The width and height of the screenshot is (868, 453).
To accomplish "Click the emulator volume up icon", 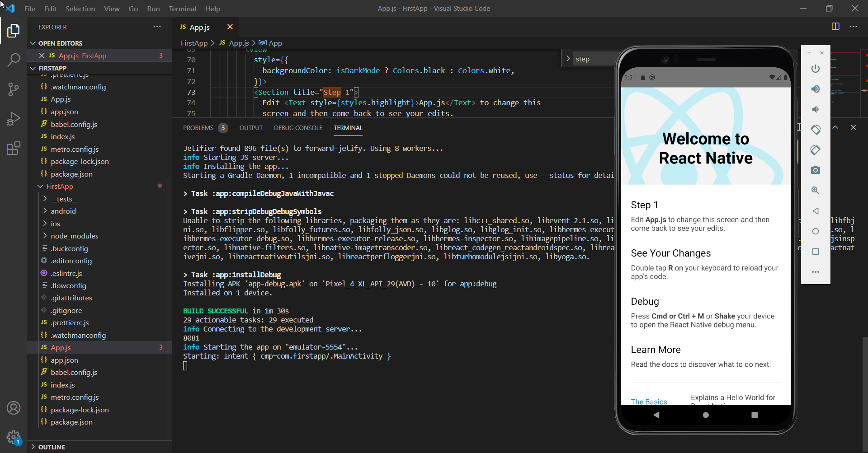I will pos(815,89).
